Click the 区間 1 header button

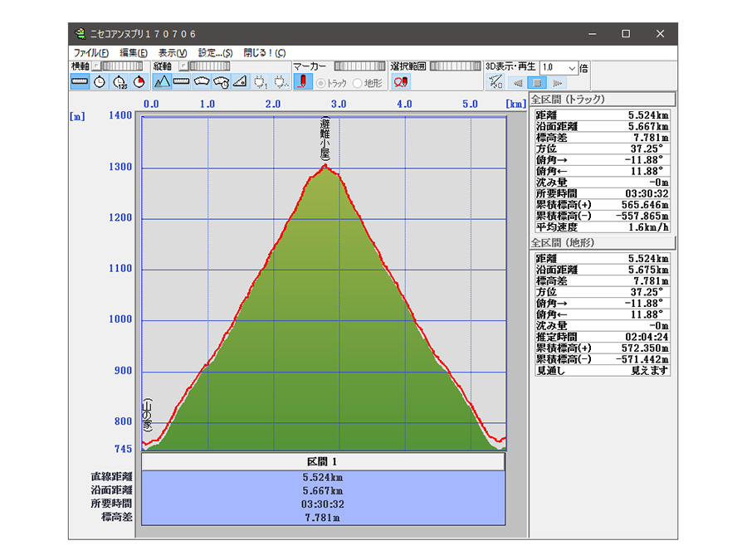point(323,461)
